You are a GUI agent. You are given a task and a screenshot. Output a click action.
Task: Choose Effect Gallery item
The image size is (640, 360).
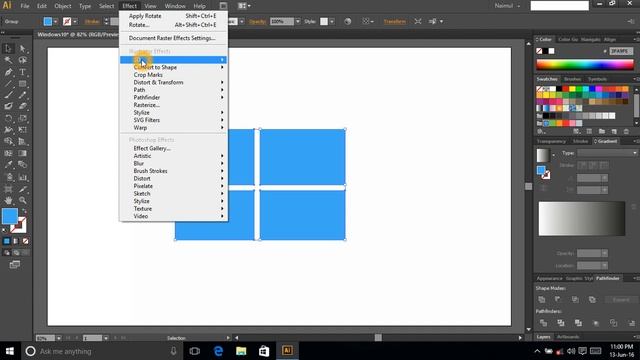pyautogui.click(x=174, y=148)
